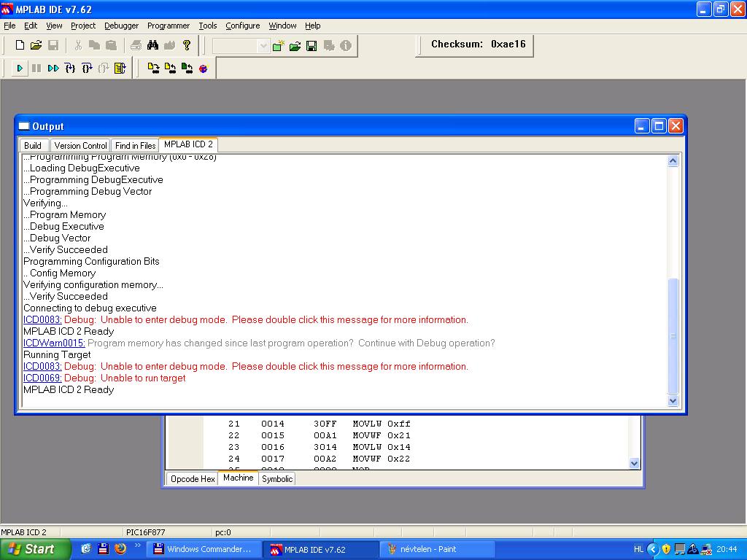Open the Edit menu
The image size is (747, 560).
click(31, 26)
